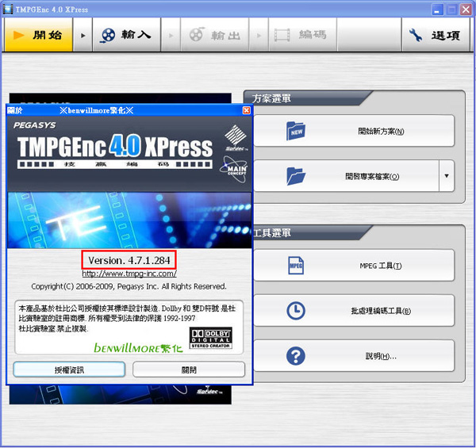Click the open folder icon for 開啟專案檔案
The image size is (476, 448).
pos(296,176)
